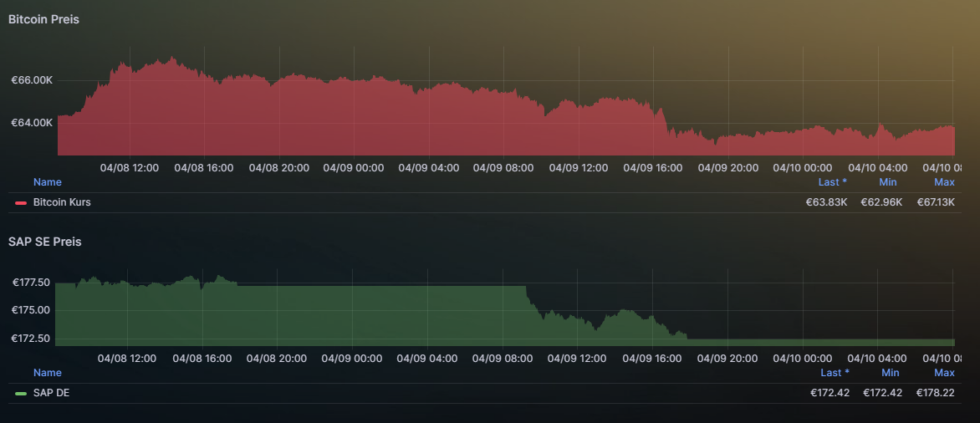This screenshot has width=980, height=423.
Task: Select the Bitcoin Kurs max value €67.13K
Action: point(936,202)
